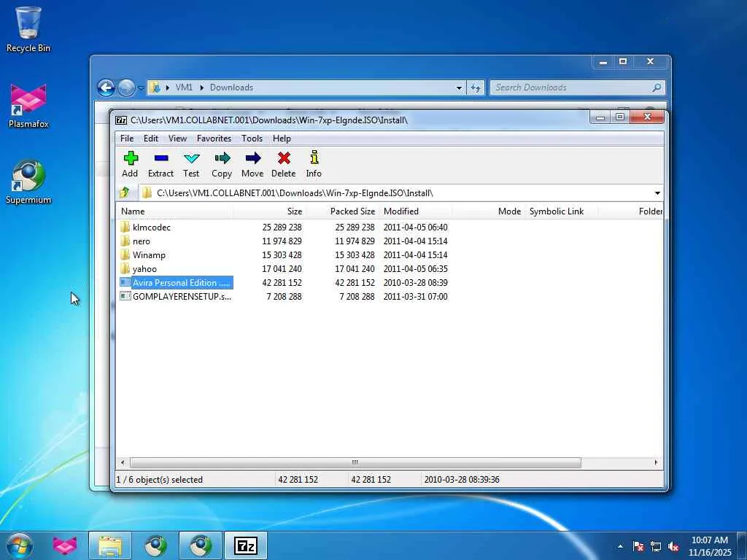Click the blue Extract minus icon

point(161,158)
